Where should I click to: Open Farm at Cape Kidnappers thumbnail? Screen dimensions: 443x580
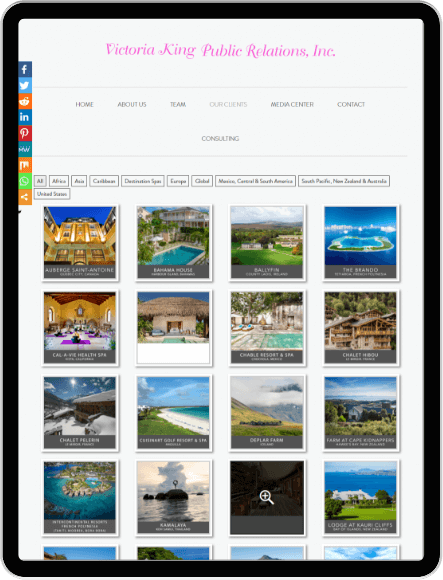tap(361, 413)
